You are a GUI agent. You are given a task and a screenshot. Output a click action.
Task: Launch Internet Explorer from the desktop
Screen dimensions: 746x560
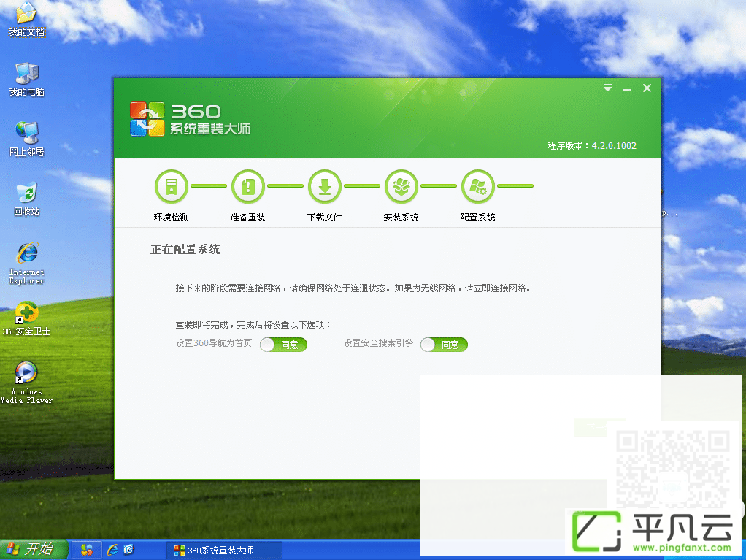point(26,264)
